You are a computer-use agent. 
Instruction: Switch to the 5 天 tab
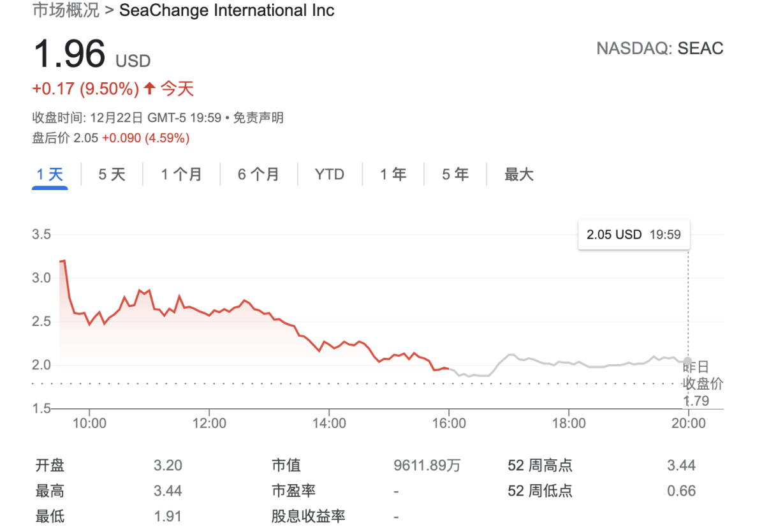[112, 174]
